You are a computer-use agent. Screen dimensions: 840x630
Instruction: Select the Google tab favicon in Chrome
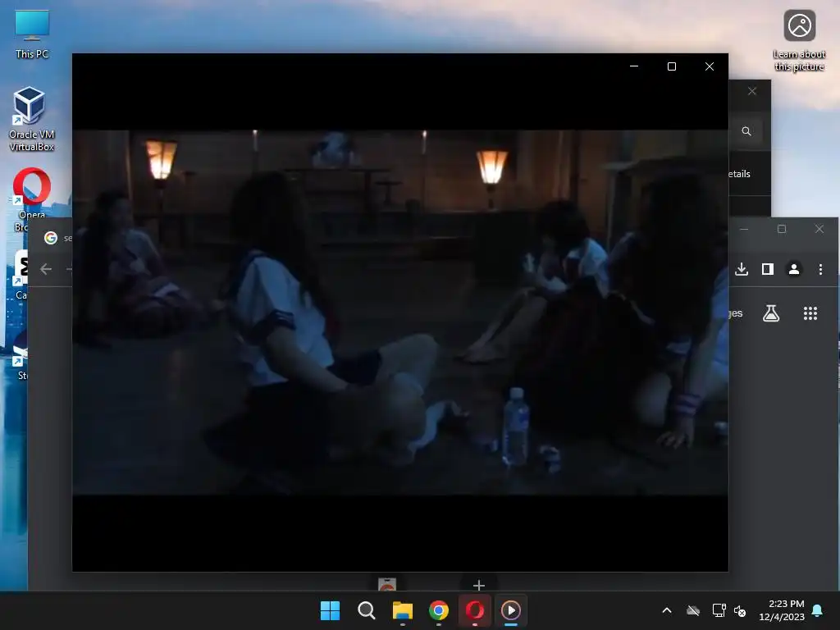[51, 238]
